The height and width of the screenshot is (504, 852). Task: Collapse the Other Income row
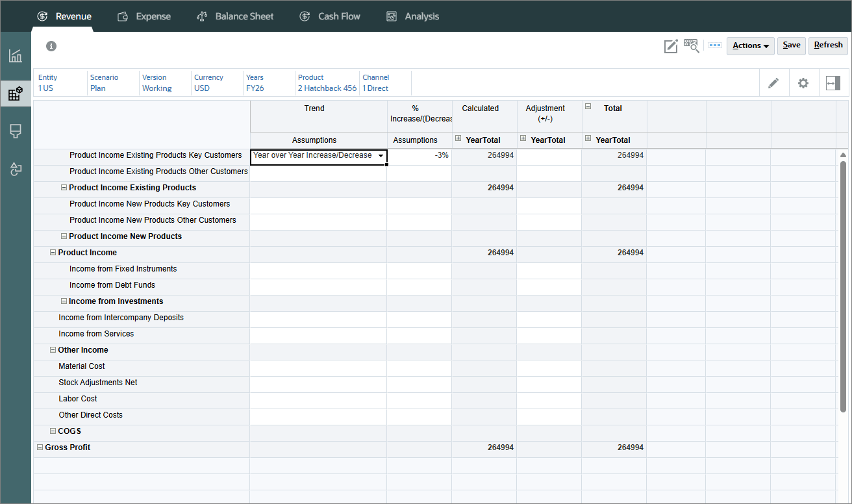click(x=53, y=350)
